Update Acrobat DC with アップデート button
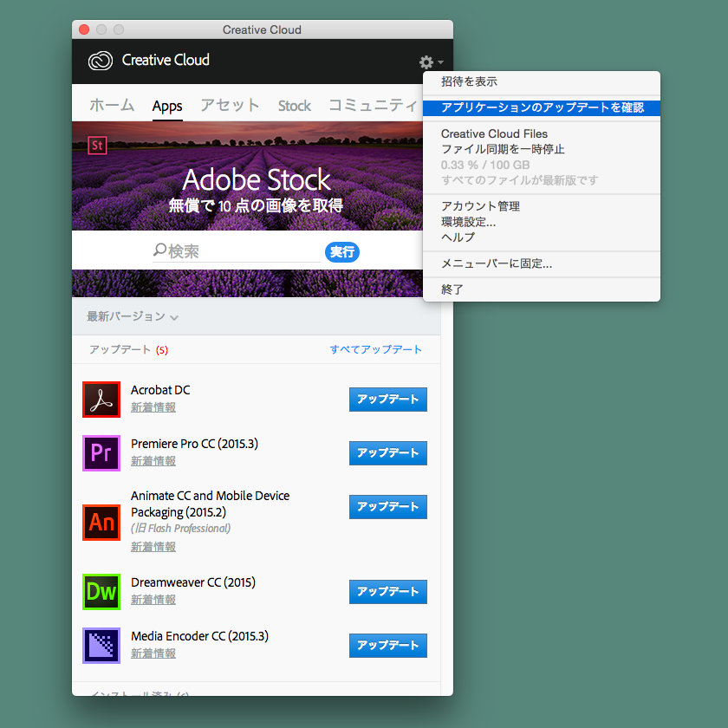Screen dimensions: 728x728 coord(388,400)
